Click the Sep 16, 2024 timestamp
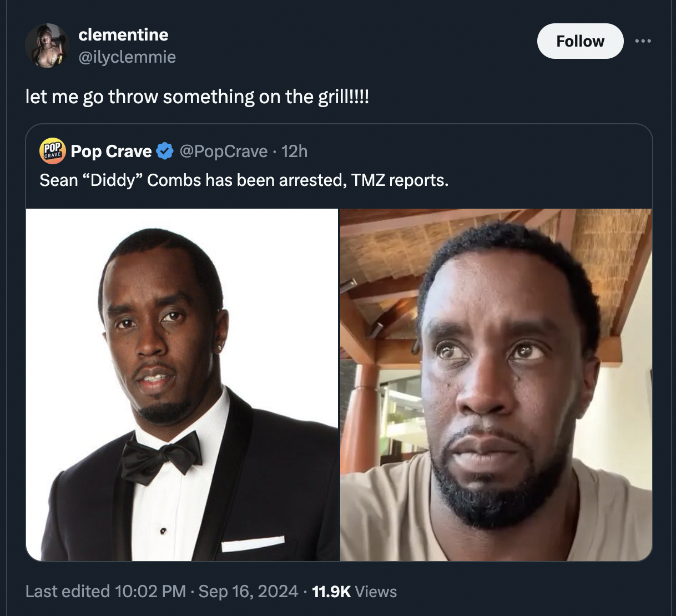The width and height of the screenshot is (676, 616). pos(248,592)
